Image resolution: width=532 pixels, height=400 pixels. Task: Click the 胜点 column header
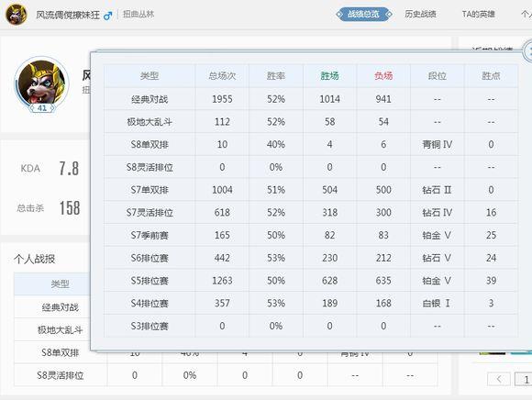[491, 76]
